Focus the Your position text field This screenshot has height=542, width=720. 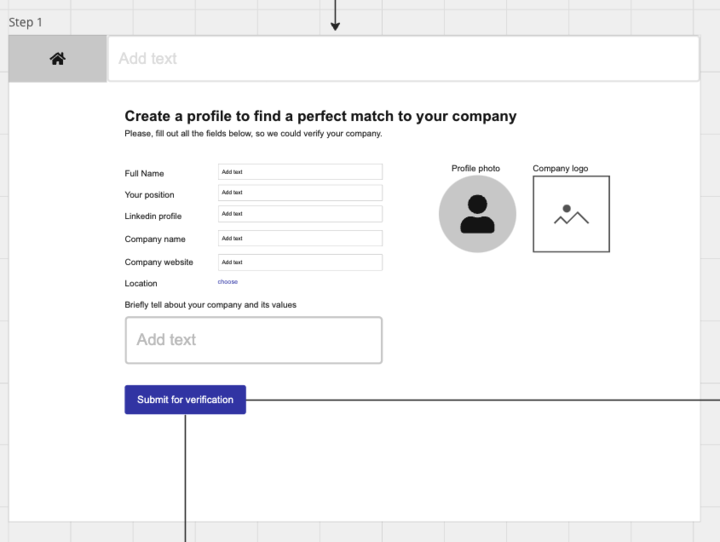click(x=300, y=193)
